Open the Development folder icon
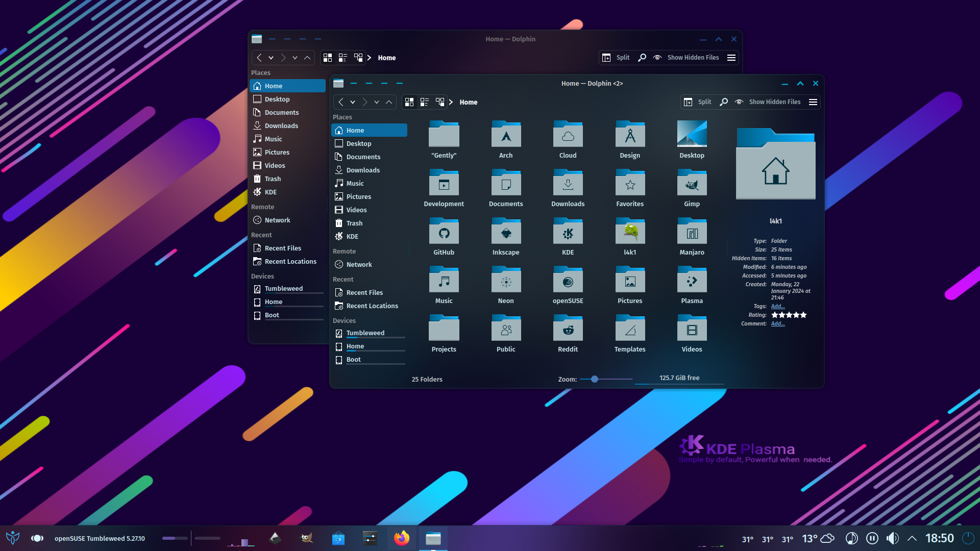The width and height of the screenshot is (980, 551). click(444, 183)
